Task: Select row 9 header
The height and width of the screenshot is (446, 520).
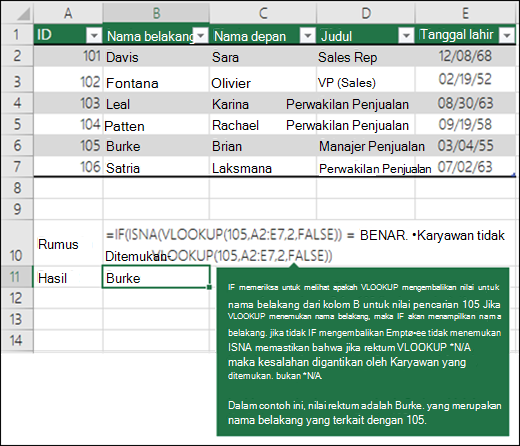Action: pos(17,209)
